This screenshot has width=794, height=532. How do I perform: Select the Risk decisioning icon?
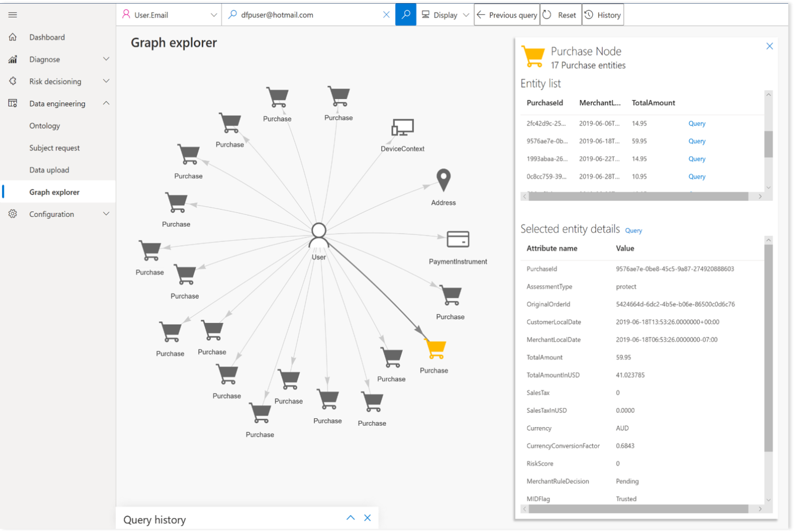click(13, 82)
